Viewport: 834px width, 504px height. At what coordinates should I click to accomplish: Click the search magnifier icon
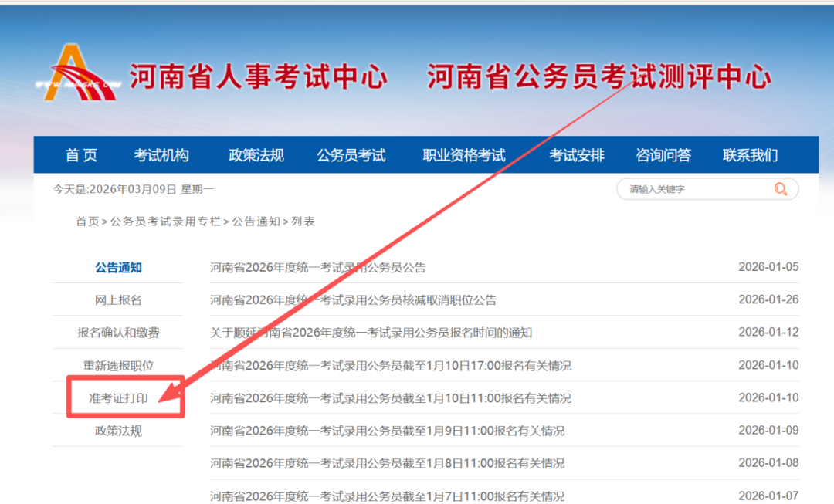pyautogui.click(x=781, y=189)
